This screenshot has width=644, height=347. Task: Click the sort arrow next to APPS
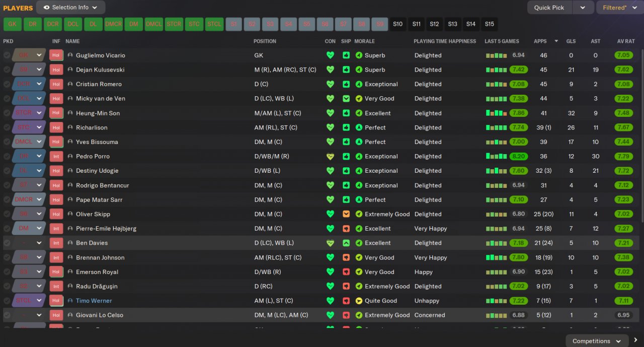556,41
